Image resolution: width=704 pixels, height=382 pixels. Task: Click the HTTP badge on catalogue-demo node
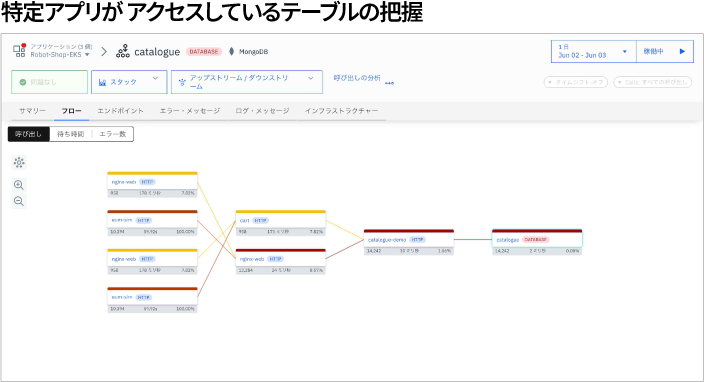click(418, 240)
